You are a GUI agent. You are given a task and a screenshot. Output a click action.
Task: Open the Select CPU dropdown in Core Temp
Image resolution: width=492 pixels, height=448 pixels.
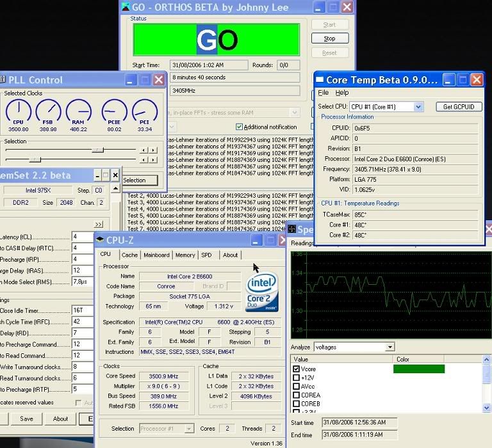[x=418, y=107]
